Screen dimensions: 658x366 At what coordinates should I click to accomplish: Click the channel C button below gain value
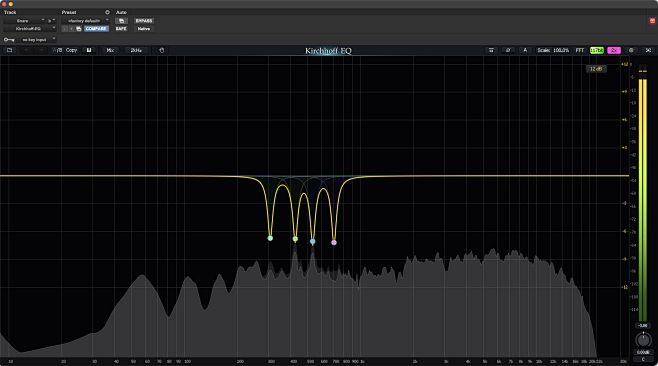(643, 359)
